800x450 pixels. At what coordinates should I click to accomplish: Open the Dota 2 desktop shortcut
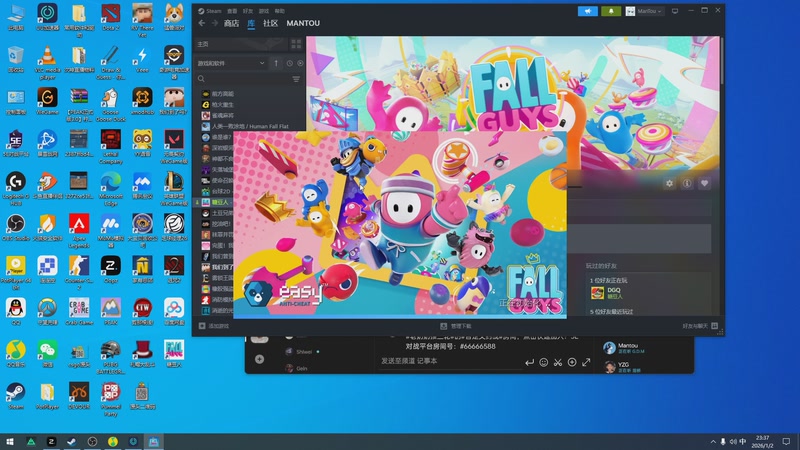[111, 17]
